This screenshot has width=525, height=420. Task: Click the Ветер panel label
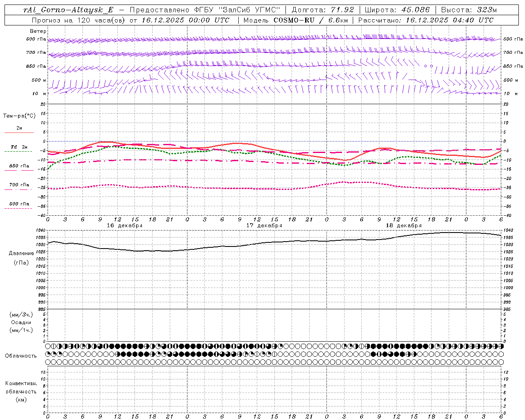pos(38,31)
